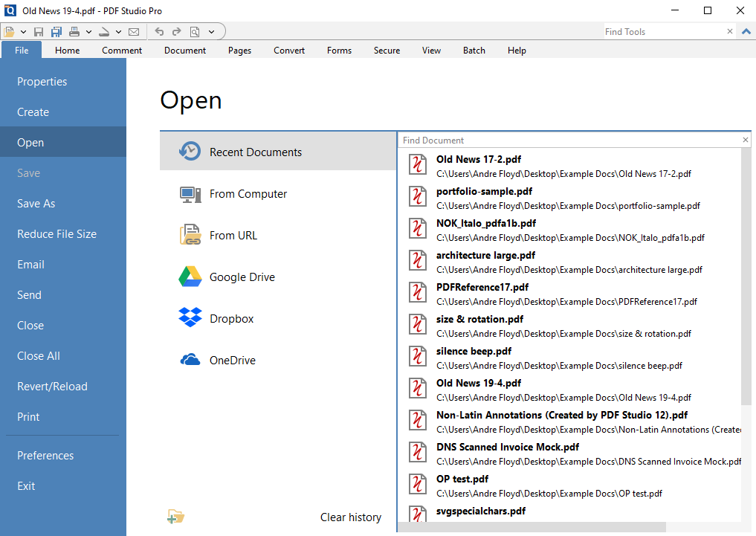
Task: Expand the Print dropdown arrow
Action: pos(88,32)
